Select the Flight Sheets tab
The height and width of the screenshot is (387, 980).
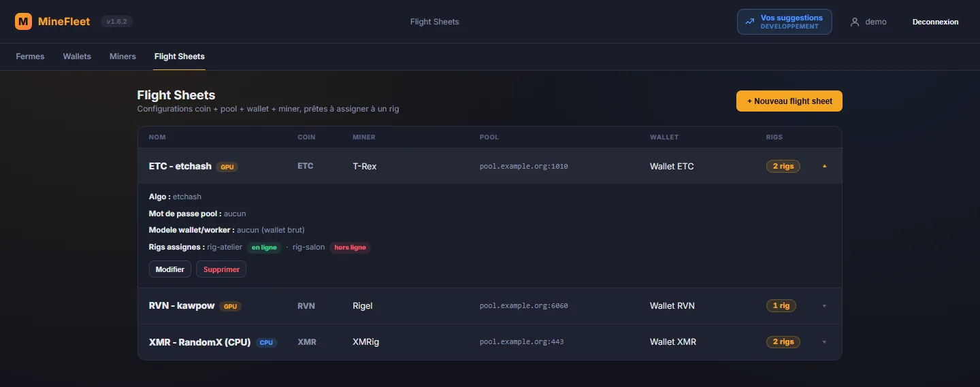[x=180, y=56]
